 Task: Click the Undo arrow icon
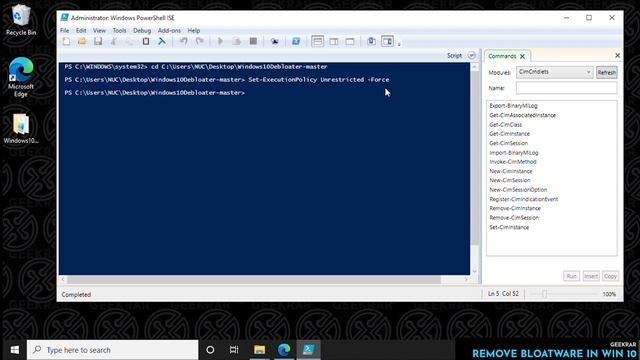184,41
